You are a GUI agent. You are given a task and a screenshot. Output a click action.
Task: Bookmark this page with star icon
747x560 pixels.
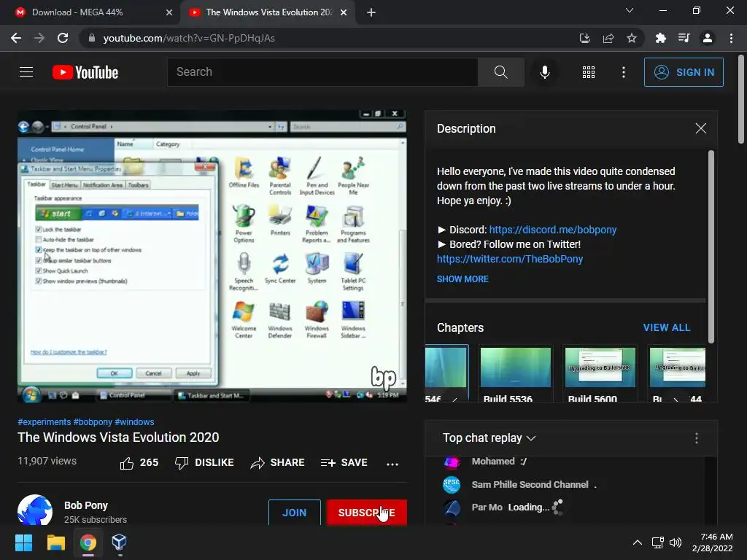tap(632, 38)
